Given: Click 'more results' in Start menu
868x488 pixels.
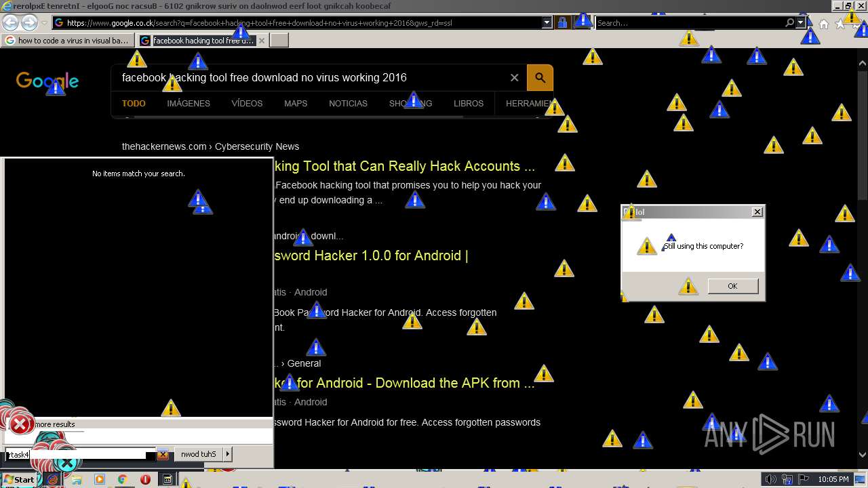Looking at the screenshot, I should (54, 424).
